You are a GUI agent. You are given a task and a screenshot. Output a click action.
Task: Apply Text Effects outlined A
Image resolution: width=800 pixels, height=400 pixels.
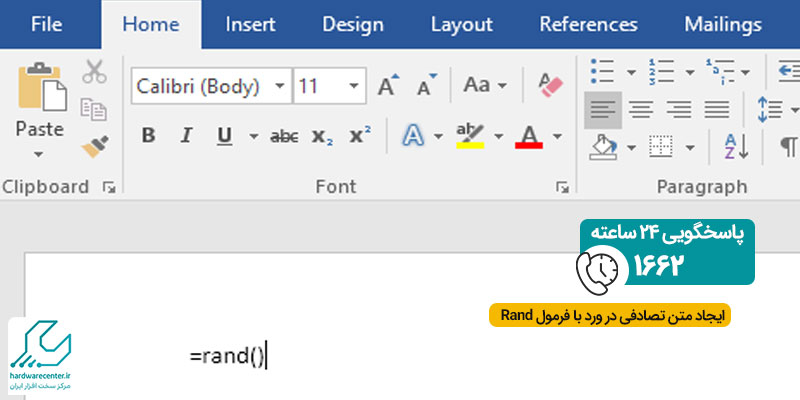[413, 136]
